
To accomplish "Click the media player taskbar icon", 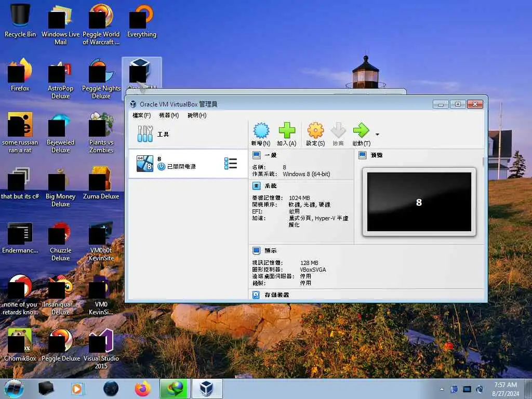I will (77, 389).
